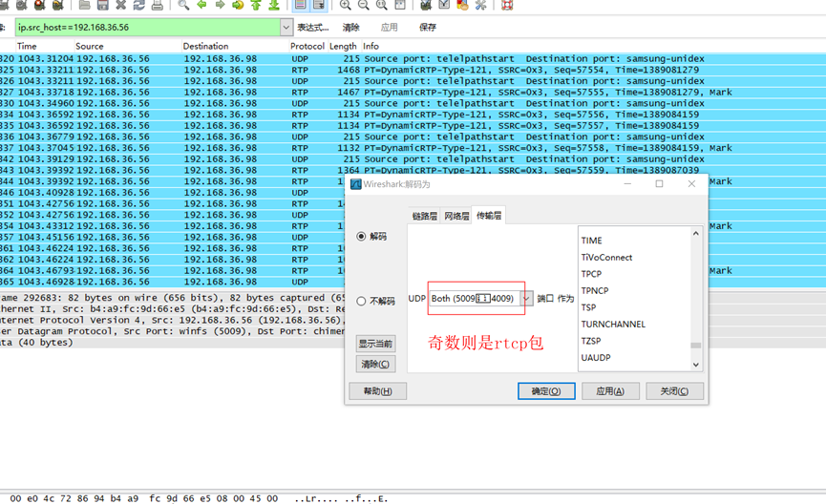Click into the display filter field
This screenshot has width=826, height=504.
click(148, 28)
